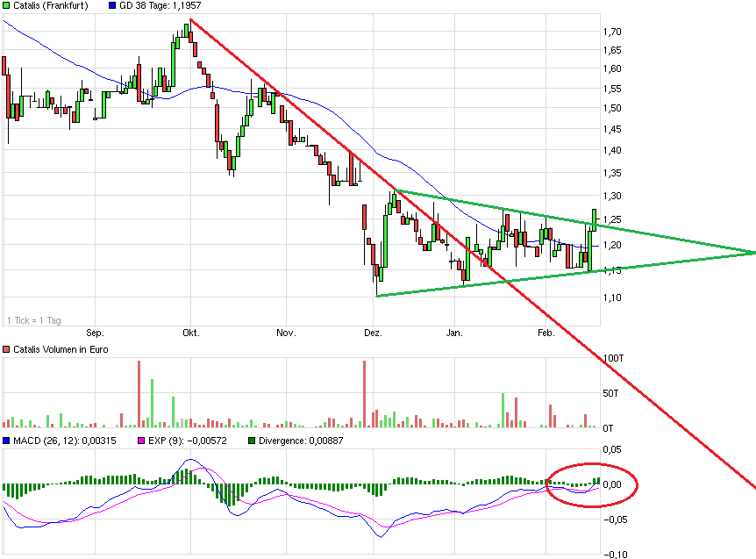Viewport: 756px width, 559px height.
Task: Click the 100T volume axis label
Action: pos(613,358)
